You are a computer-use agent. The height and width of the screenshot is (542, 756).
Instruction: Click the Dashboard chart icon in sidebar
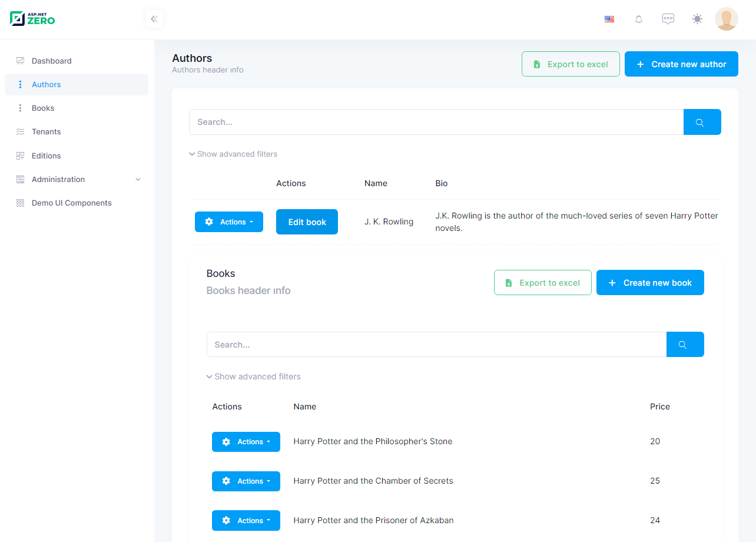20,61
